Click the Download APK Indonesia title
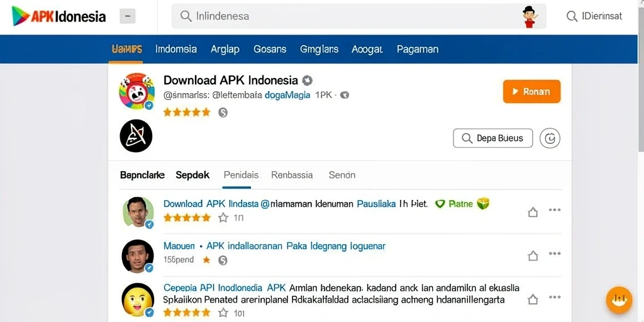This screenshot has height=322, width=644. (230, 80)
